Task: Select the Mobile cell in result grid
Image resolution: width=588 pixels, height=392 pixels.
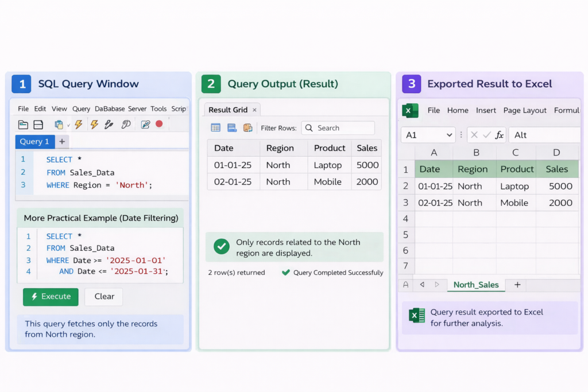Action: (x=330, y=182)
